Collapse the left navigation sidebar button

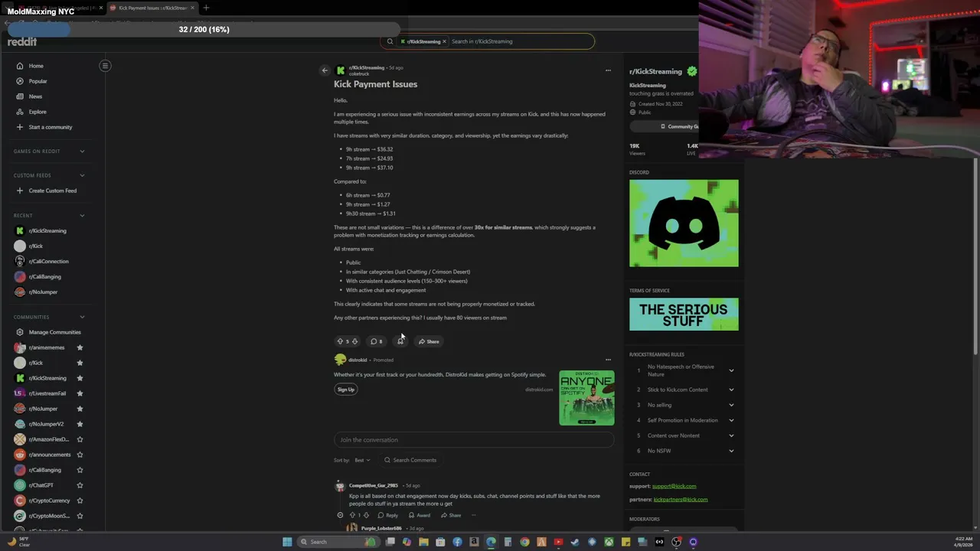[105, 66]
